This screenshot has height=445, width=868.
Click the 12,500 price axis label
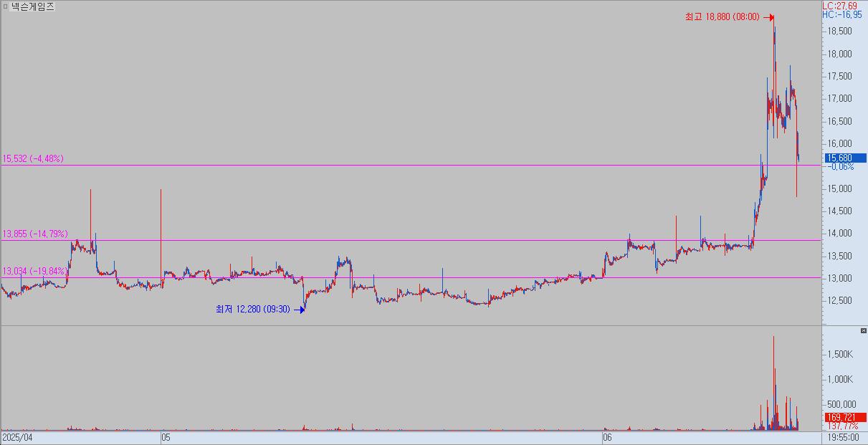pos(839,301)
